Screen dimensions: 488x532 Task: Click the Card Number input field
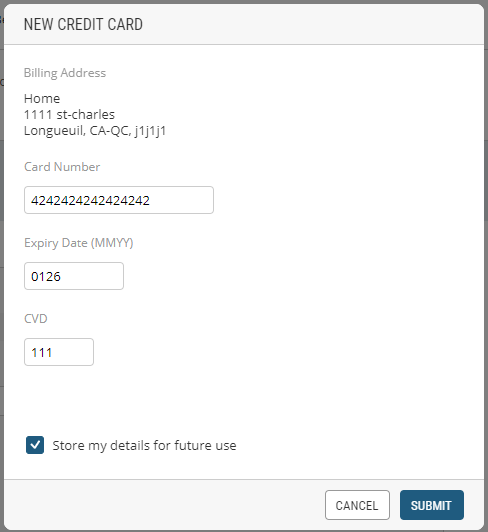pos(119,200)
